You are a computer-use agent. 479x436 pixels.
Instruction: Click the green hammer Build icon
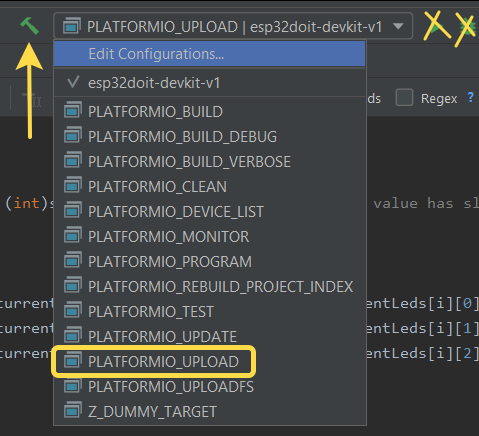[x=30, y=26]
